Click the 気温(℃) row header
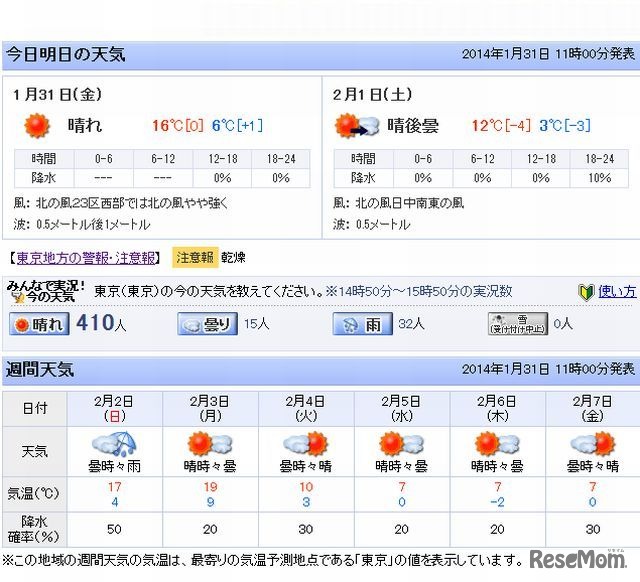640x582 pixels. (x=35, y=494)
